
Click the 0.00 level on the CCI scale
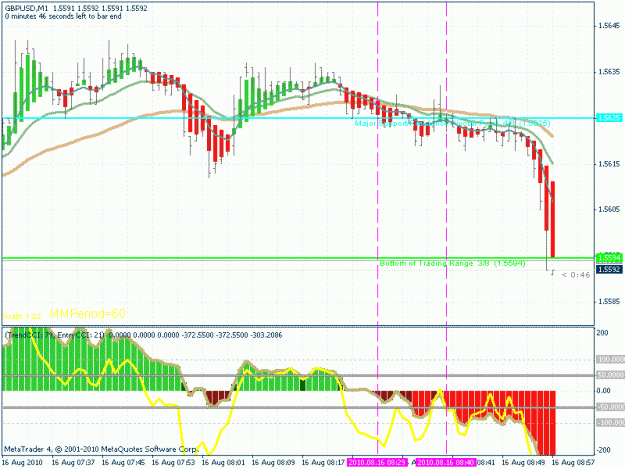pos(603,391)
